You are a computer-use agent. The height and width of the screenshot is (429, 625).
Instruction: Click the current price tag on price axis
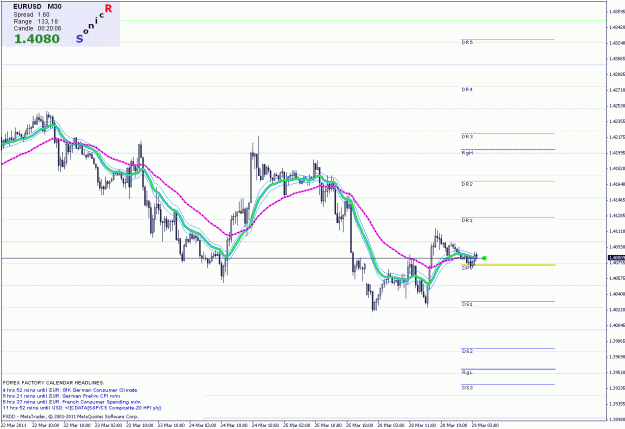[616, 258]
